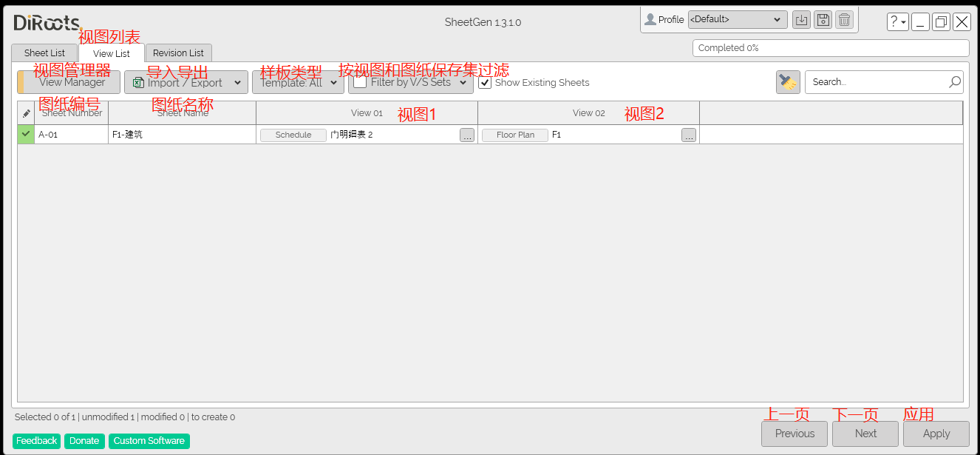Screen dimensions: 980x455
Task: Open the help question mark menu
Action: 897,22
